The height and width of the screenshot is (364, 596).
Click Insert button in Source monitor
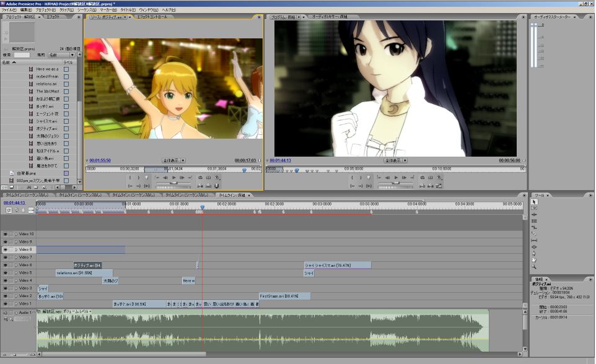[x=200, y=186]
